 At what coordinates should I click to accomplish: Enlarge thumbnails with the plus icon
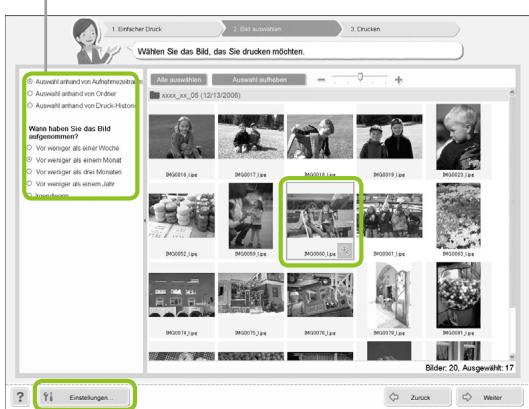[x=399, y=80]
